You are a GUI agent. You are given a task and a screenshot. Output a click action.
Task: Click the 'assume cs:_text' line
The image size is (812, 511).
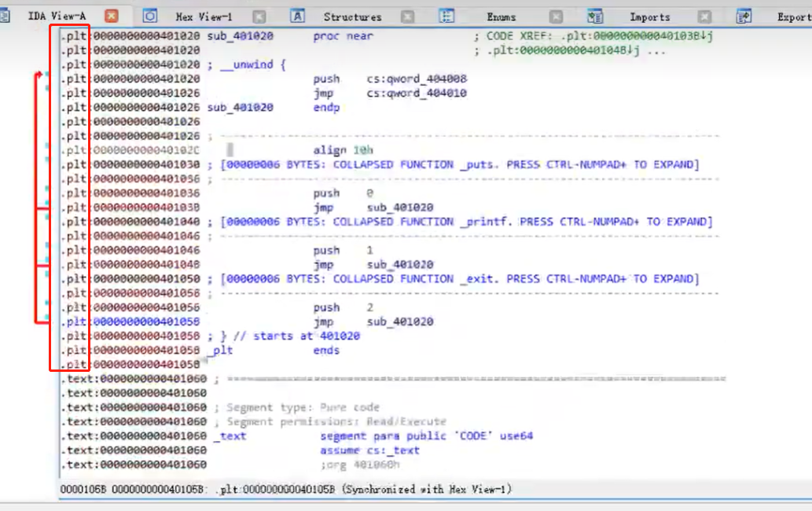pyautogui.click(x=369, y=450)
